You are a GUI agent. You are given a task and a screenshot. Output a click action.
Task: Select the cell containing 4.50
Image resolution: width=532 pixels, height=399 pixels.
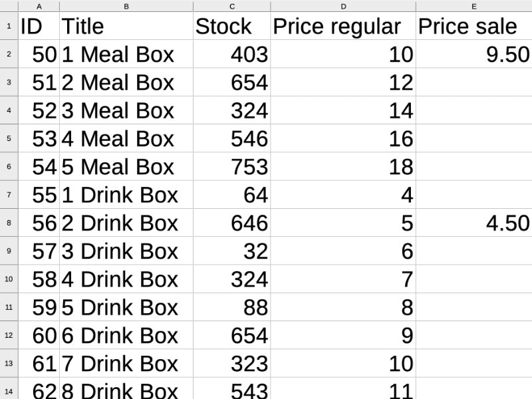[474, 223]
